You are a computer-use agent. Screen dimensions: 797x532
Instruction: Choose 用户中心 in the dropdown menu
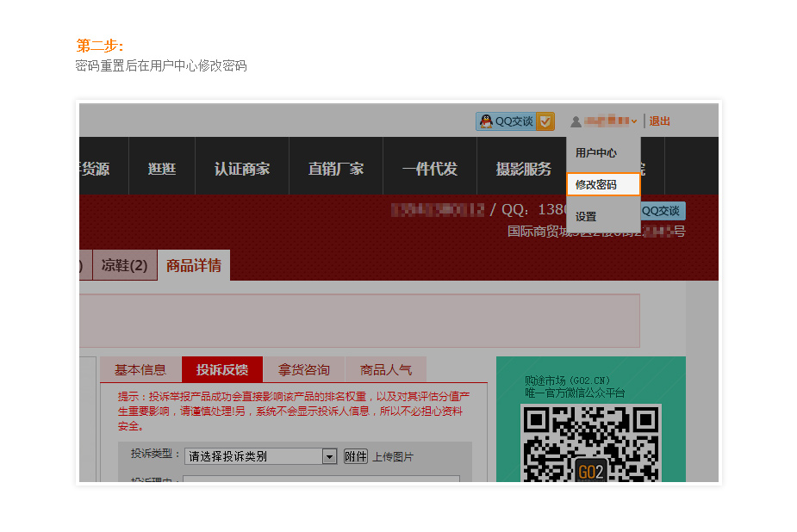coord(596,153)
